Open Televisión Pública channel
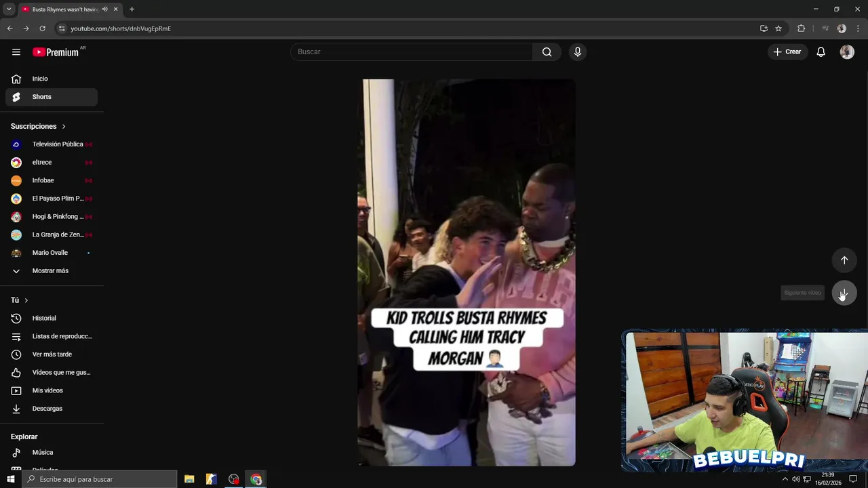Viewport: 868px width, 488px height. tap(52, 144)
